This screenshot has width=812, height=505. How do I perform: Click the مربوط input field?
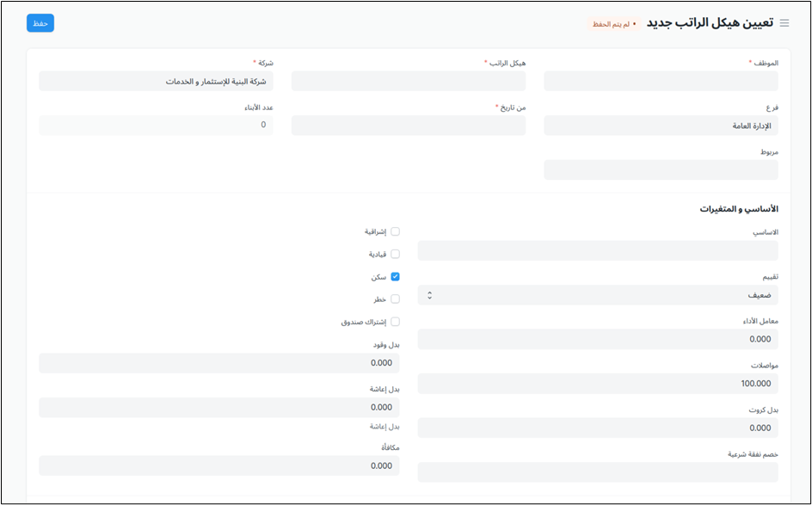click(661, 170)
